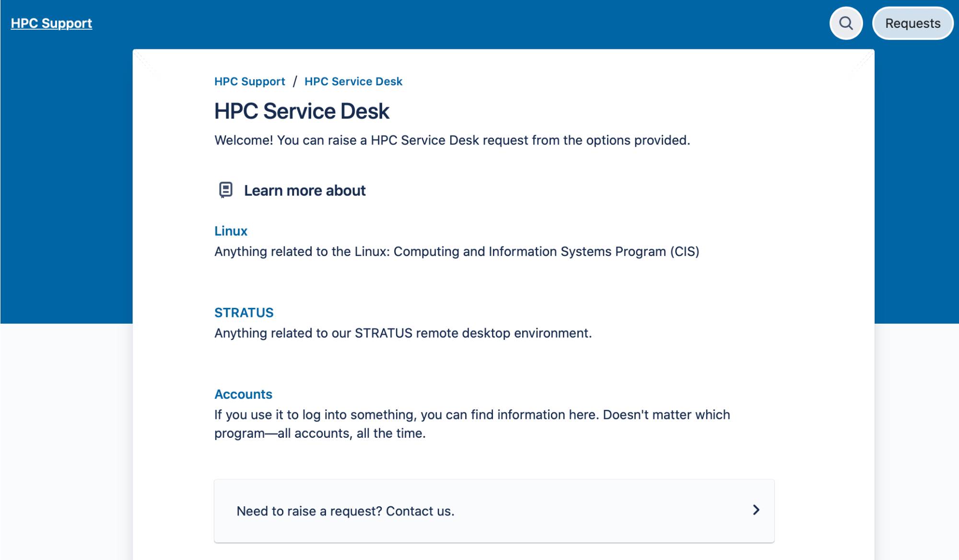Viewport: 959px width, 560px height.
Task: Click 'Need to raise a request?' card text
Action: pos(309,511)
